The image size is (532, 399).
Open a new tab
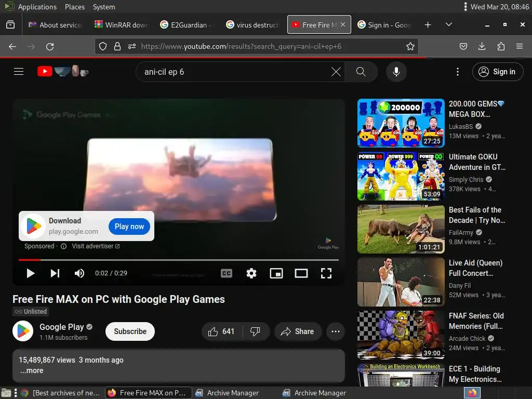(x=428, y=25)
